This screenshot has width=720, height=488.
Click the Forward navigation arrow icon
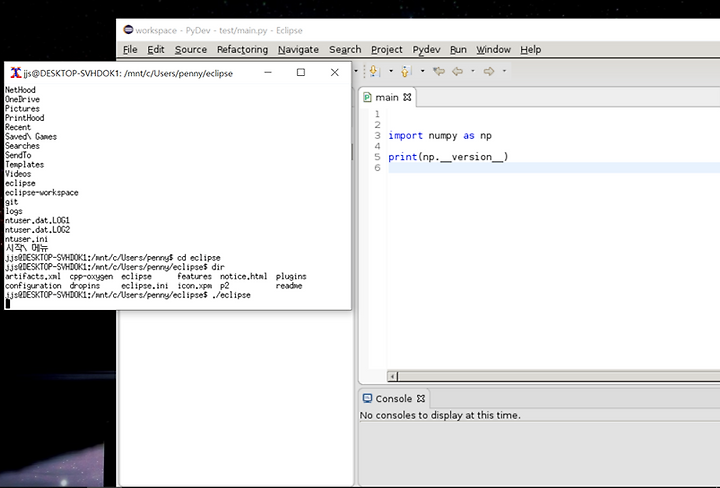[x=489, y=71]
